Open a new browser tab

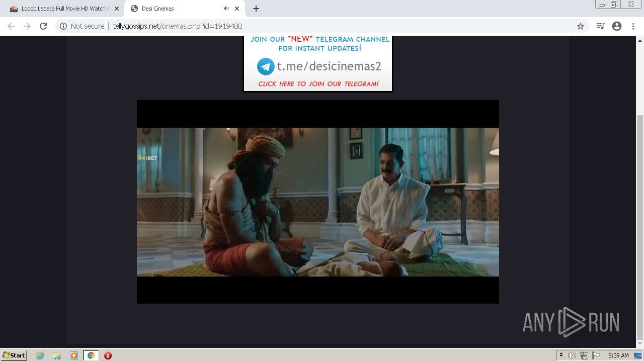click(x=256, y=9)
